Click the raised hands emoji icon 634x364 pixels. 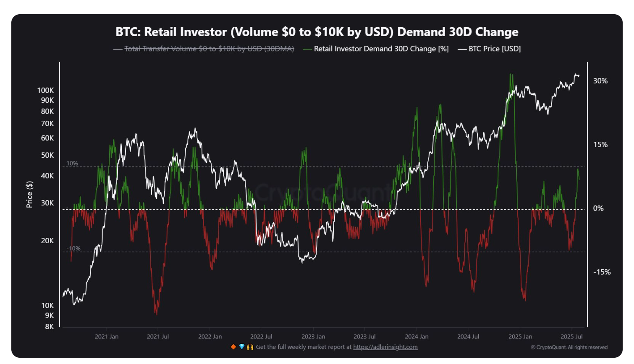(250, 347)
